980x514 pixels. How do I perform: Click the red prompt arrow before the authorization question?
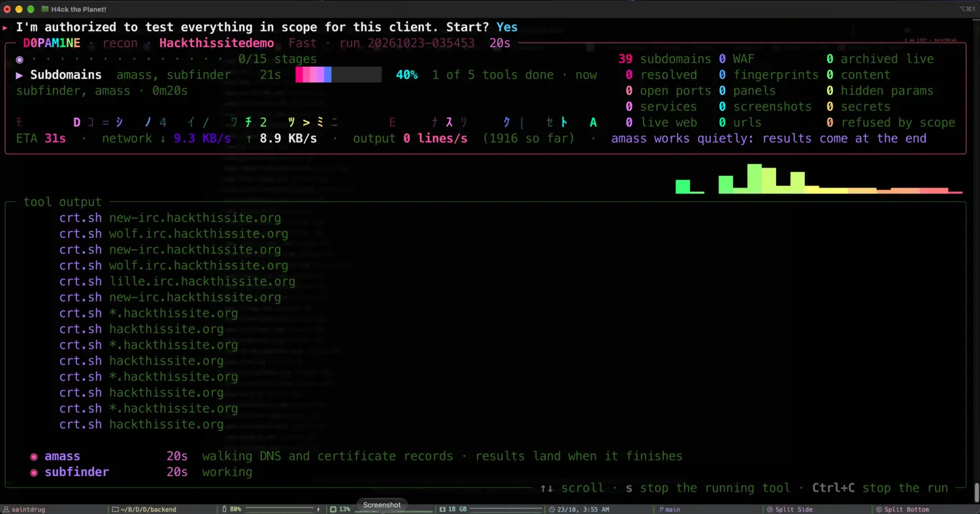[6, 27]
